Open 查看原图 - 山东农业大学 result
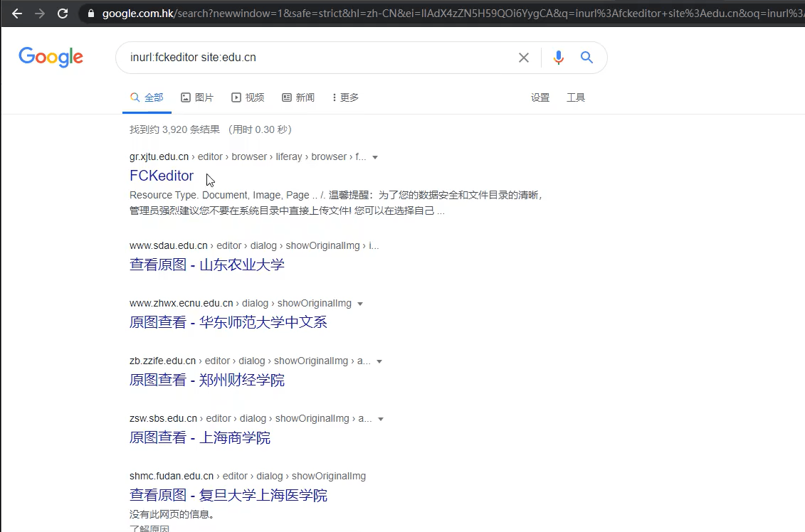Image resolution: width=805 pixels, height=532 pixels. (207, 265)
